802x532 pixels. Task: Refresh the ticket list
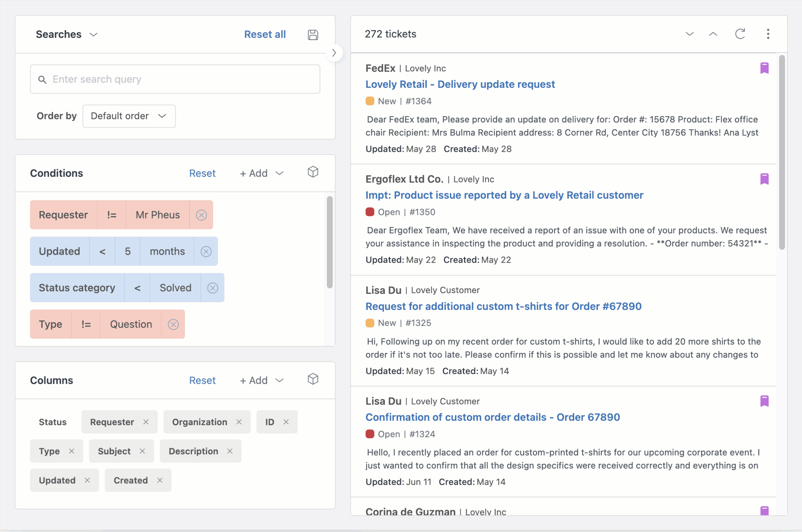(740, 34)
